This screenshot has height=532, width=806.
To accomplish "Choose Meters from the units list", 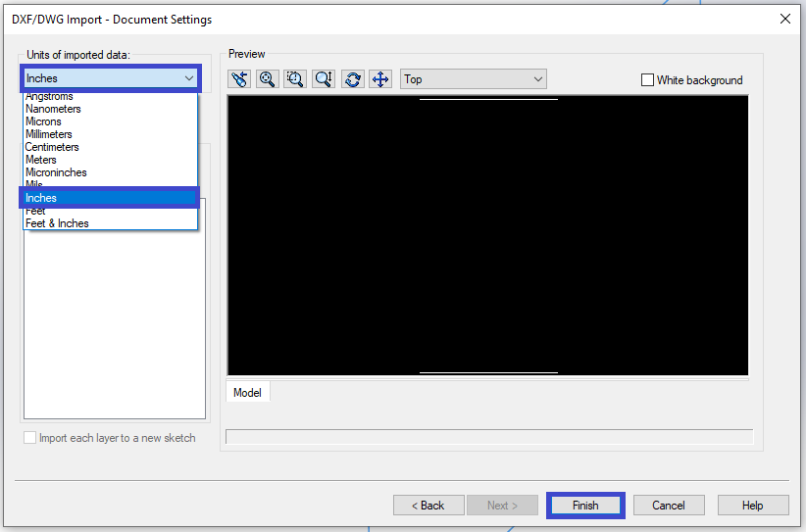I will click(x=110, y=160).
